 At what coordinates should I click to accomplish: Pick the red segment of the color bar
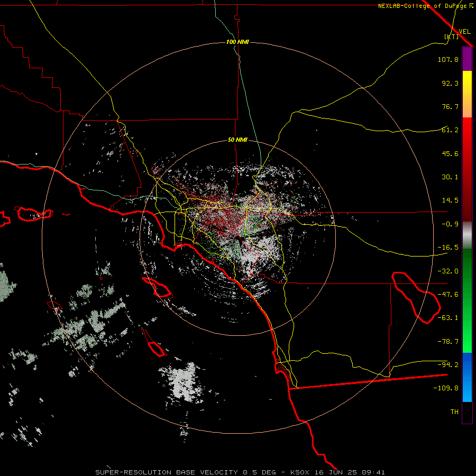coord(467,169)
